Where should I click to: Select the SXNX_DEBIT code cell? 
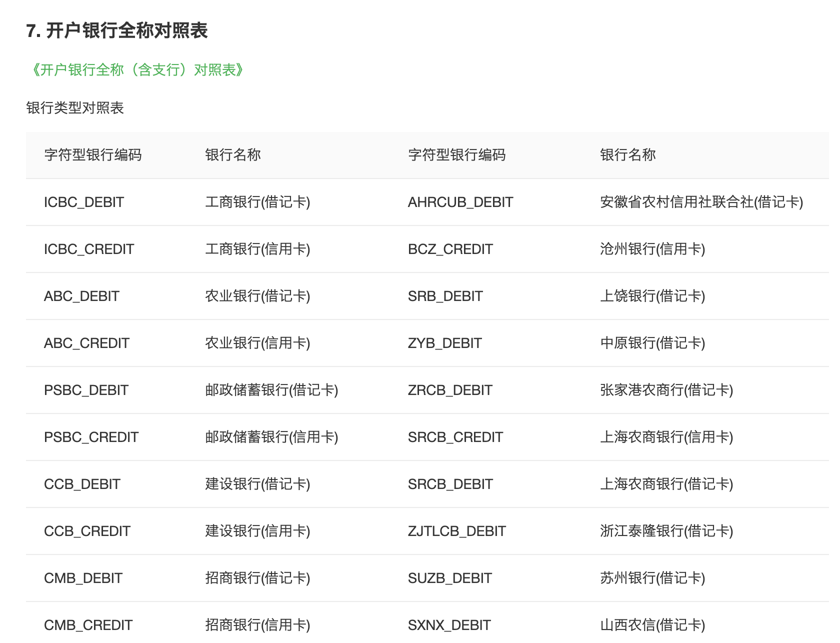[449, 625]
